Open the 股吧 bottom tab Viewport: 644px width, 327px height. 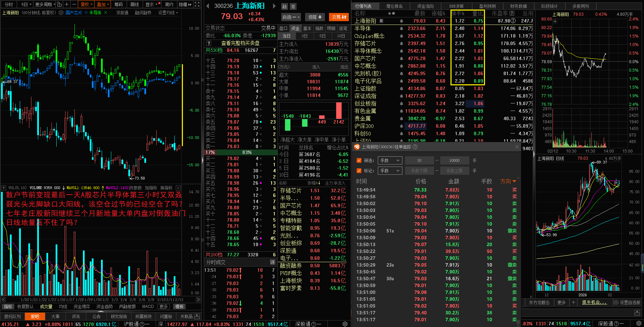(x=35, y=316)
